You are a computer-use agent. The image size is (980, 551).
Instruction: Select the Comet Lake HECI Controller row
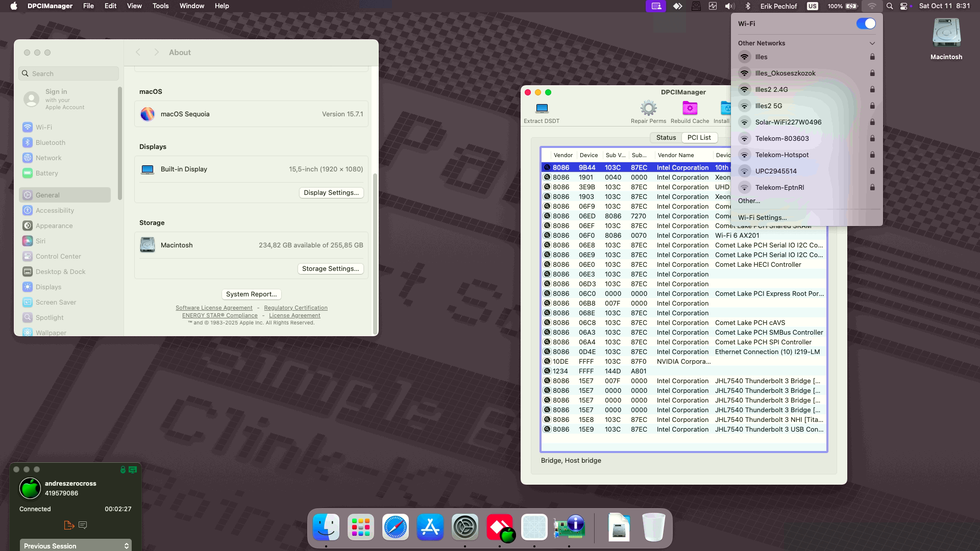684,265
